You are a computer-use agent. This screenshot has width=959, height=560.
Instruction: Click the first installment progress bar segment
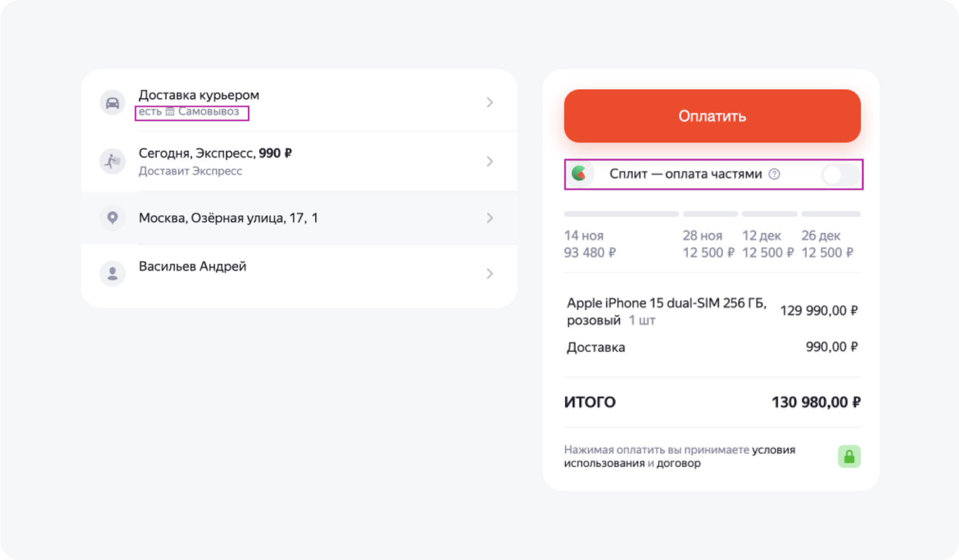tap(621, 214)
